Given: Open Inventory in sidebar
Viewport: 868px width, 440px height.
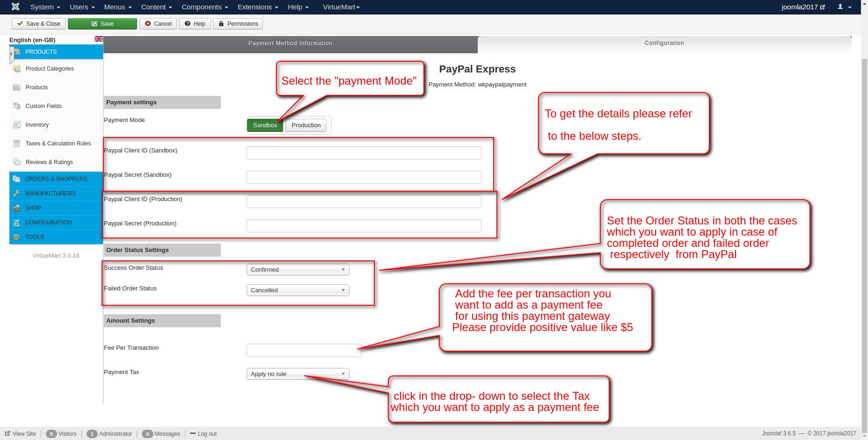Looking at the screenshot, I should (37, 125).
